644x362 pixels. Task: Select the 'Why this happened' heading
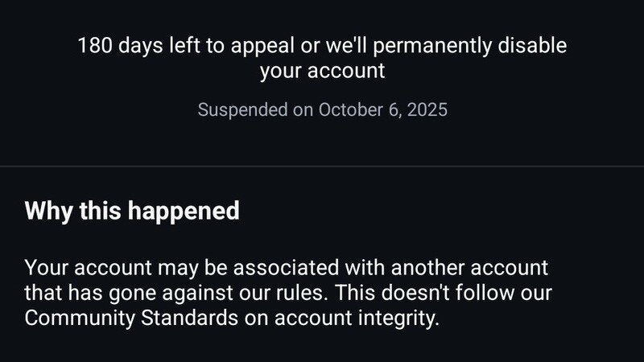tap(132, 211)
